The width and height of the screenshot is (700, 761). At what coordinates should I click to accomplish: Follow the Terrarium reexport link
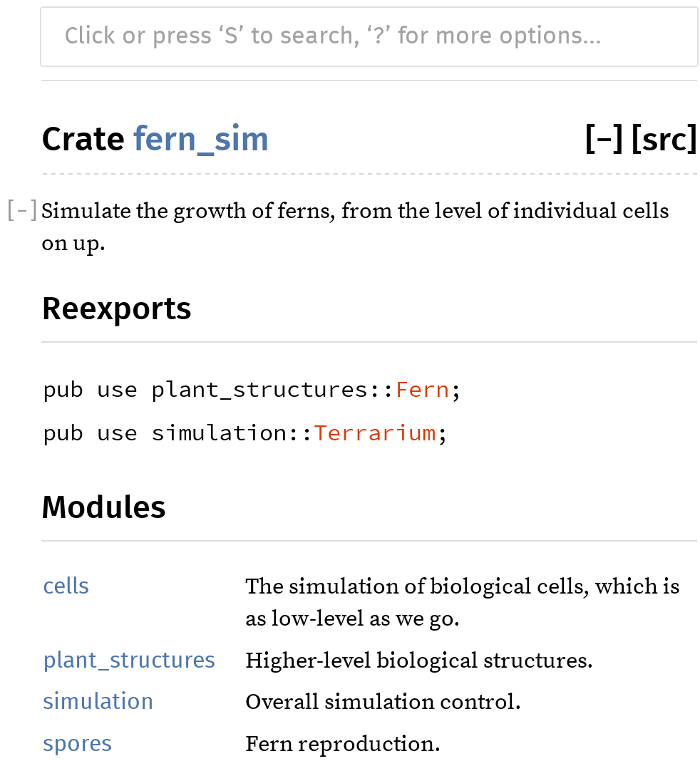[375, 433]
